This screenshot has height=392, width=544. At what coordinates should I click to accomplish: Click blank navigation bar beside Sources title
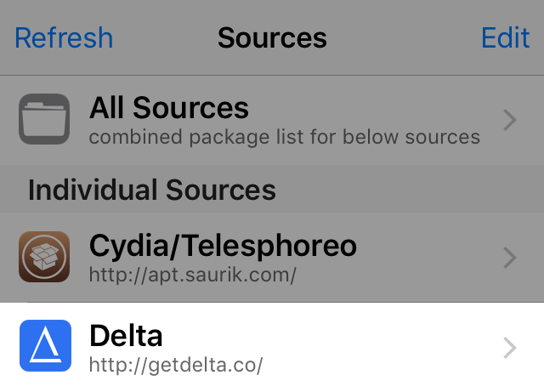(399, 38)
